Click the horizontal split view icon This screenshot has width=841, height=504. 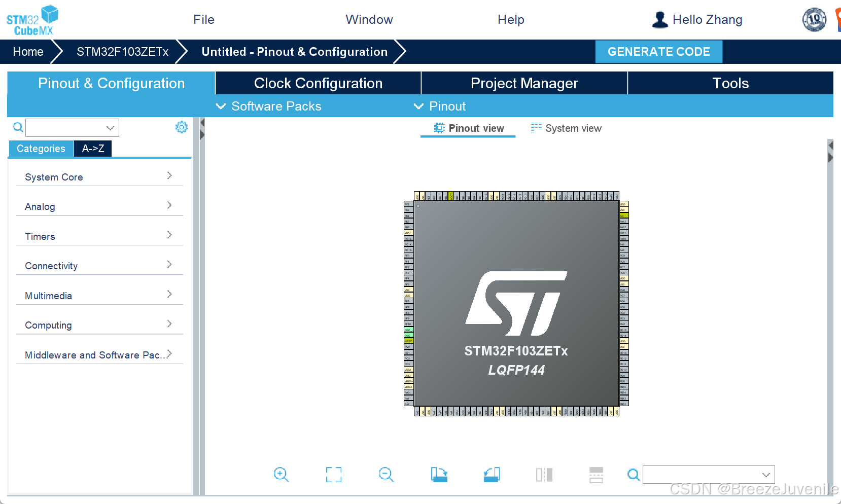click(597, 475)
